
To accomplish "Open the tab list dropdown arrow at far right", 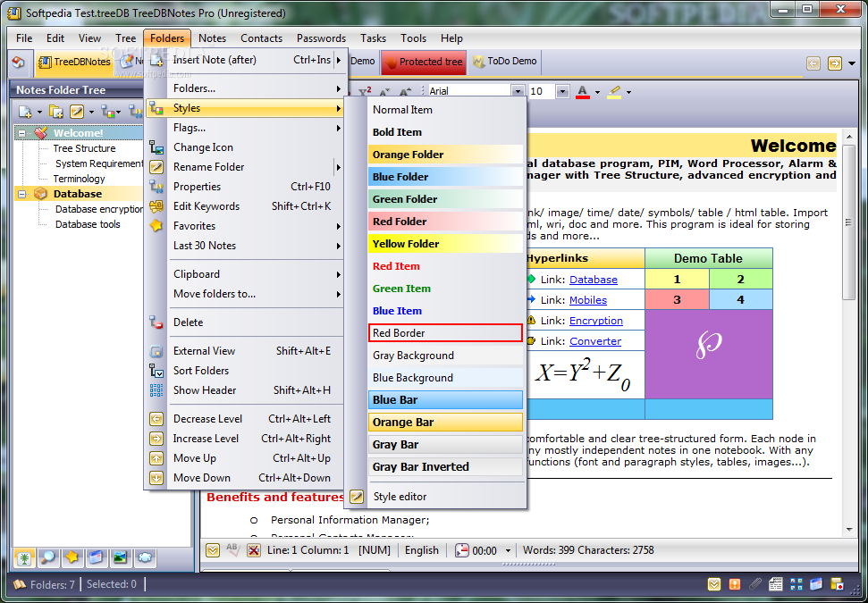I will tap(851, 63).
